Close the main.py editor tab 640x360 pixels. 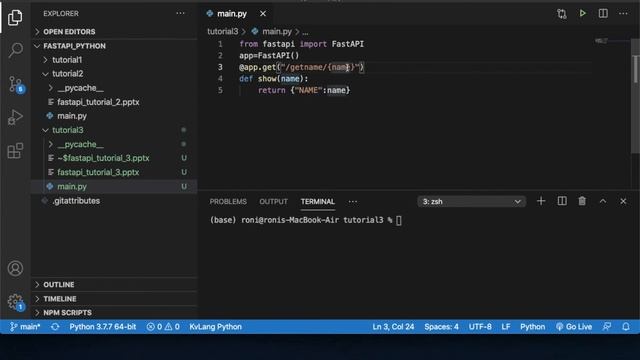[x=263, y=13]
